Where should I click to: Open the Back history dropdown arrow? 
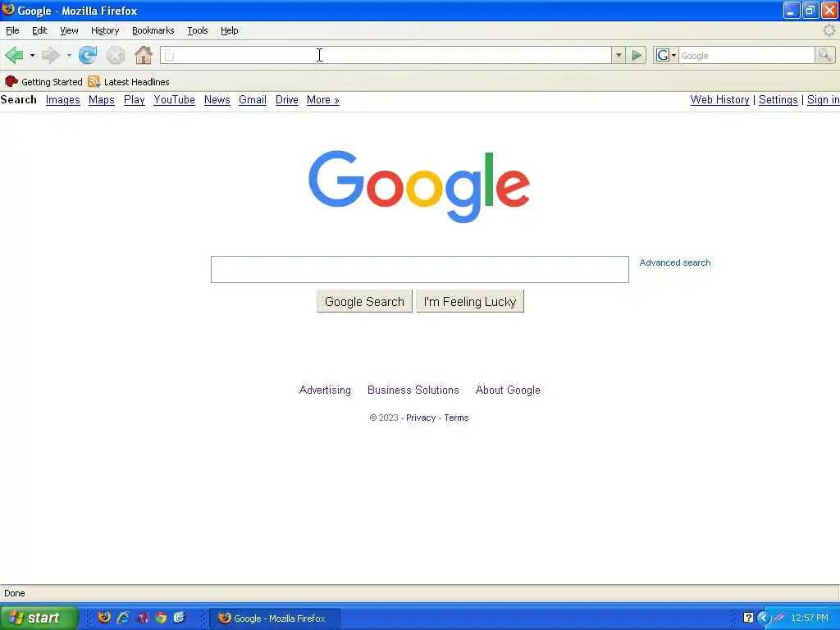[32, 55]
